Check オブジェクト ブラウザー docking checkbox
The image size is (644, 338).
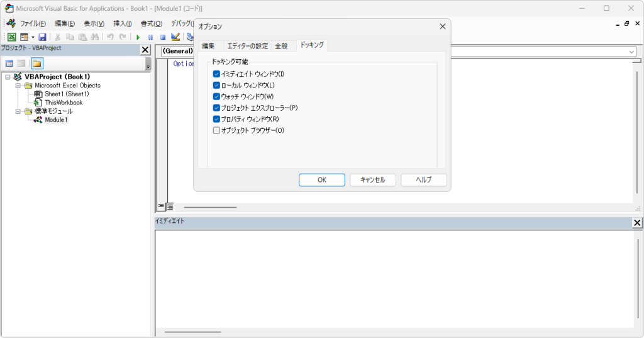(x=216, y=130)
